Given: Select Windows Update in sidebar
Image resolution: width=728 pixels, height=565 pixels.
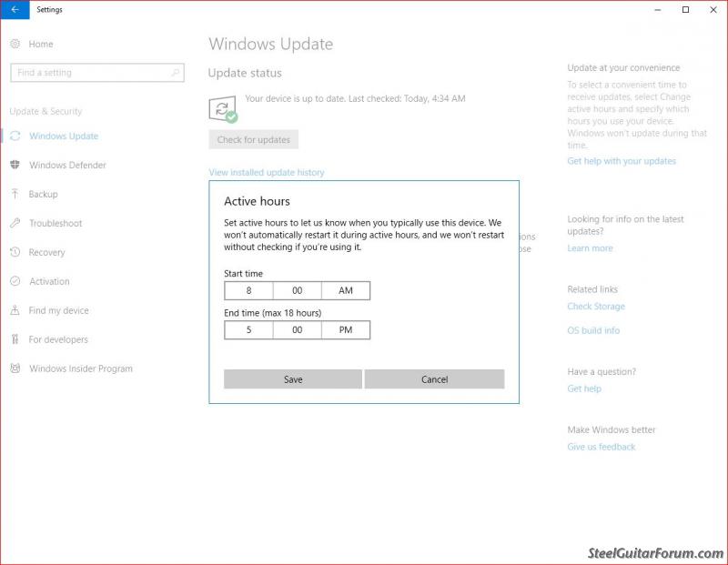Looking at the screenshot, I should coord(64,136).
